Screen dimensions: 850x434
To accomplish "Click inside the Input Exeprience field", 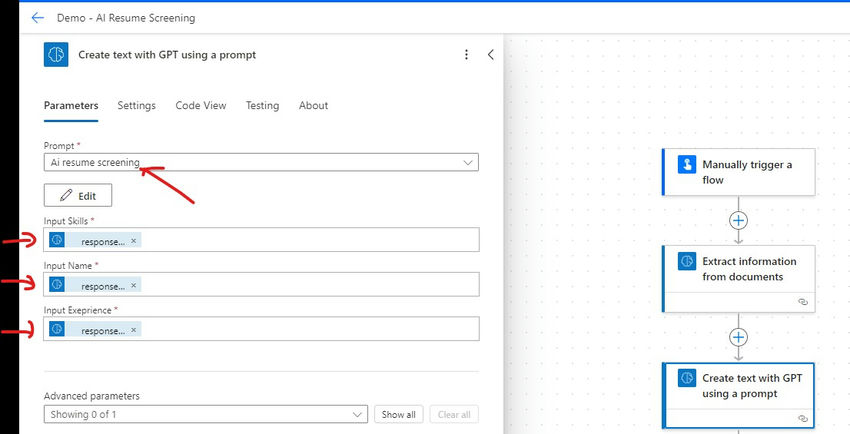I will [x=261, y=329].
